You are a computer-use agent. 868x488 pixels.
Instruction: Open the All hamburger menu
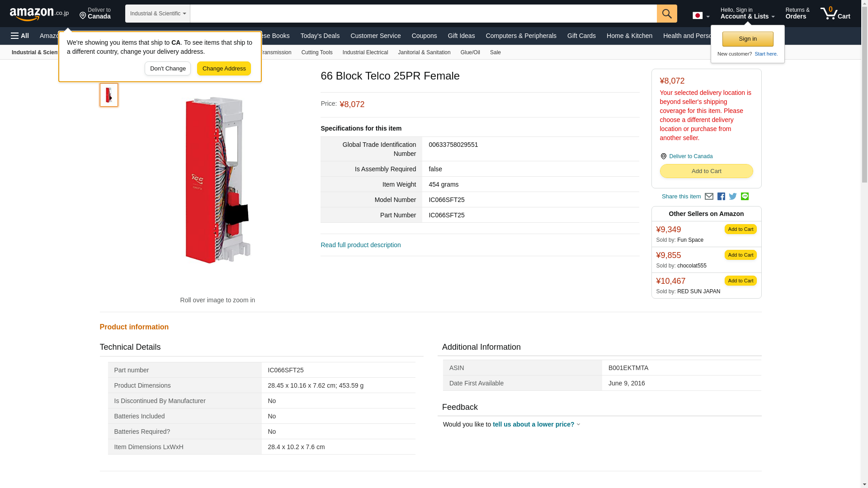tap(20, 36)
